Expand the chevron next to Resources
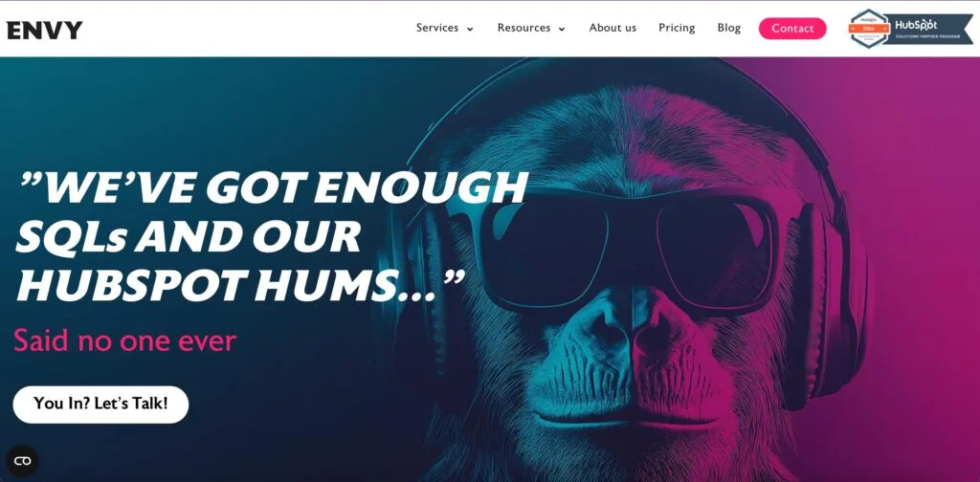980x482 pixels. pyautogui.click(x=561, y=30)
